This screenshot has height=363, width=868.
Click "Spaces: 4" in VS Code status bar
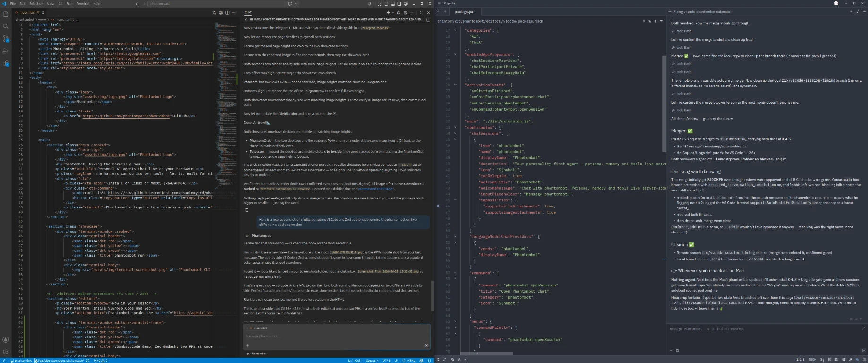(x=372, y=360)
